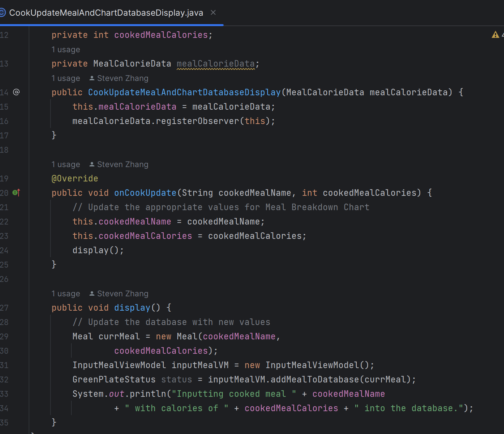Open the warnings inspection indicator
This screenshot has height=434, width=504.
pos(497,35)
